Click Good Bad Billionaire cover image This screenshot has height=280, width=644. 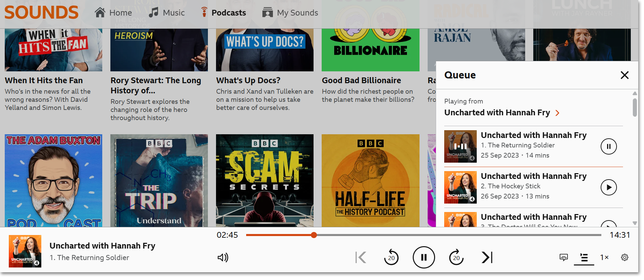(370, 50)
